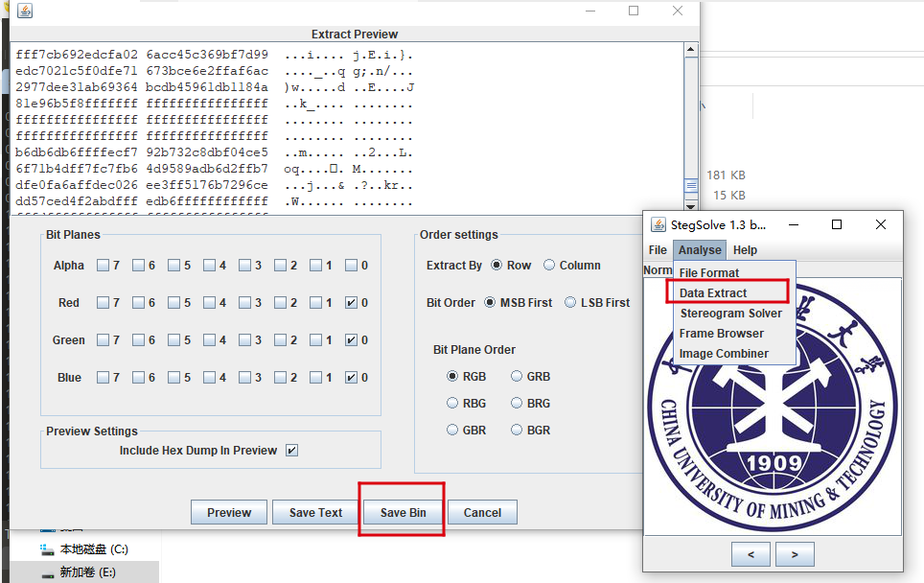Check Green bit plane 4

pos(209,340)
